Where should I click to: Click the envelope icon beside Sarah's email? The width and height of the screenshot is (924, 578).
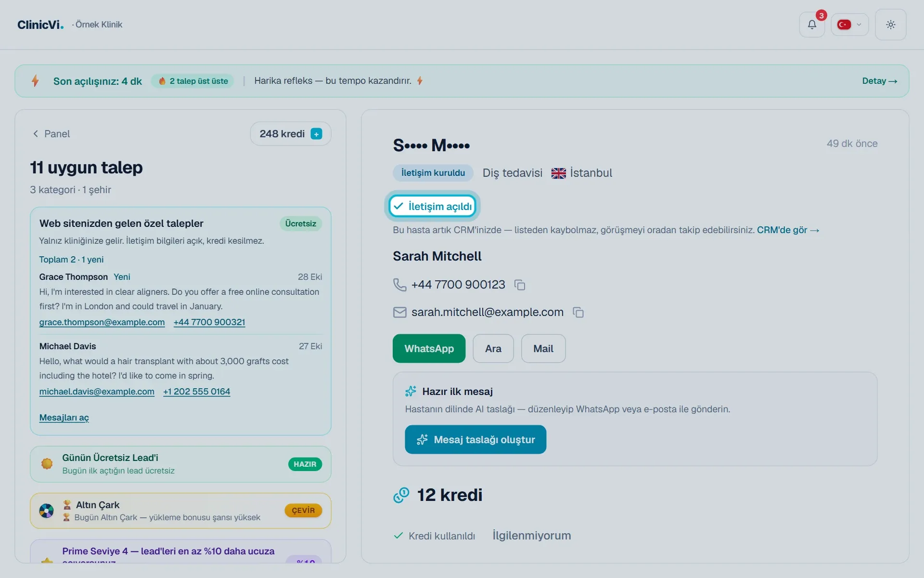coord(399,313)
